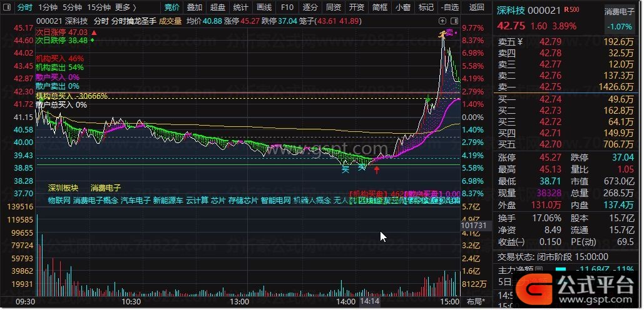Click the 分时擒龙圣手 indicator name
Viewport: 644px width, 310px height.
(x=133, y=21)
